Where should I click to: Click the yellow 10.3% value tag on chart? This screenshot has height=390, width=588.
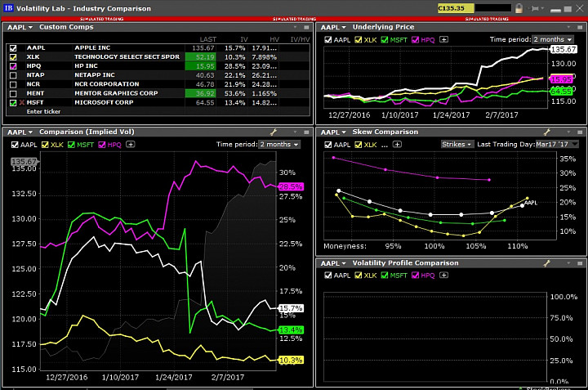click(291, 361)
